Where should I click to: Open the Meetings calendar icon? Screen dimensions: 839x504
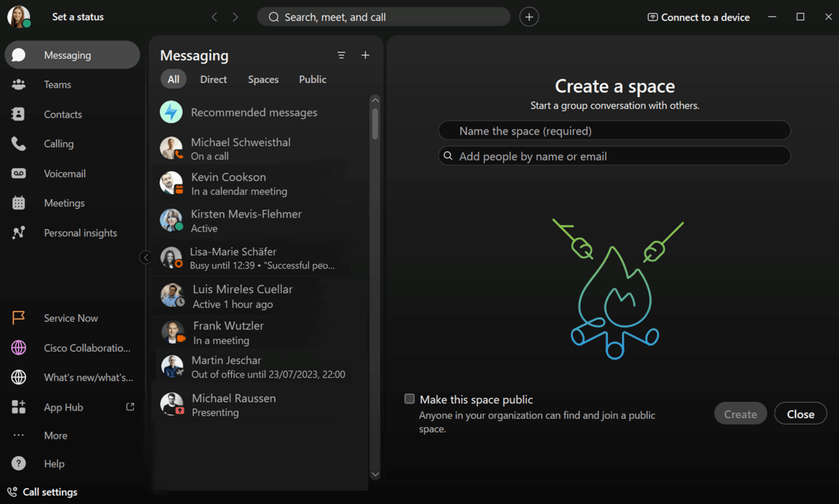(x=18, y=203)
